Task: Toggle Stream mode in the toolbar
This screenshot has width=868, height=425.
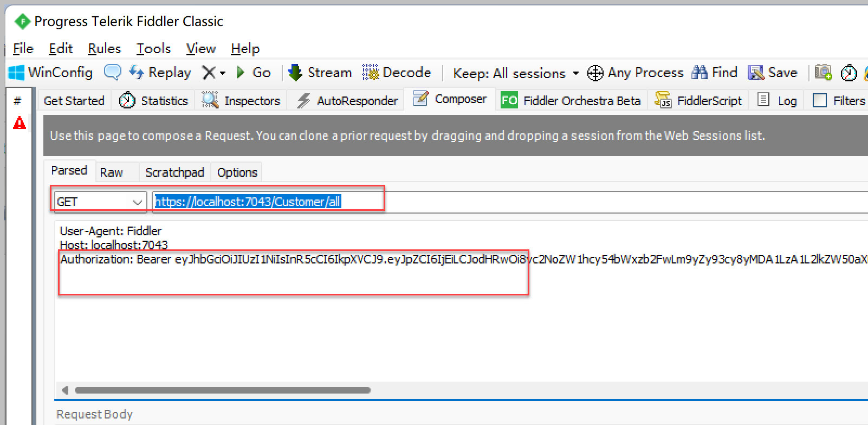Action: (320, 73)
